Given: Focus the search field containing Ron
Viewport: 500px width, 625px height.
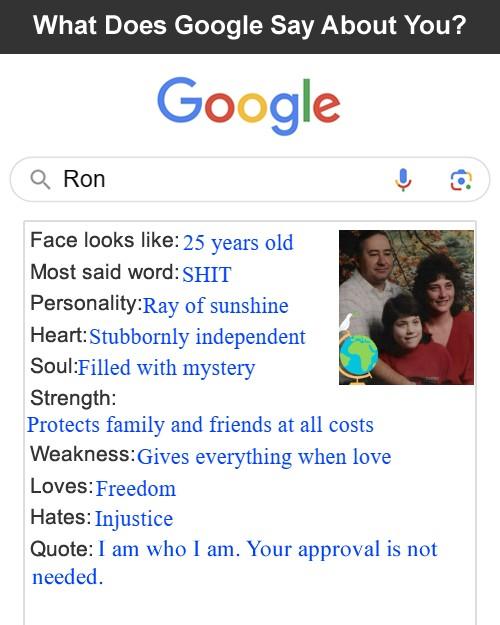Looking at the screenshot, I should click(x=250, y=179).
